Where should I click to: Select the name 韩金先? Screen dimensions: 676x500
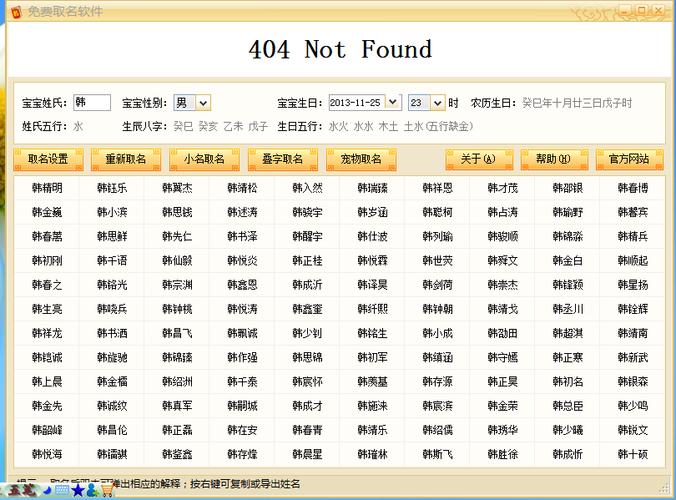point(47,406)
